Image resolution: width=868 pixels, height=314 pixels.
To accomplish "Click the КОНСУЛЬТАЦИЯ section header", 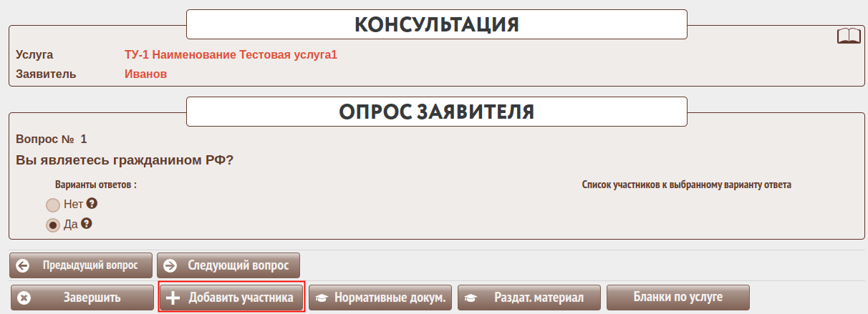I will click(436, 24).
